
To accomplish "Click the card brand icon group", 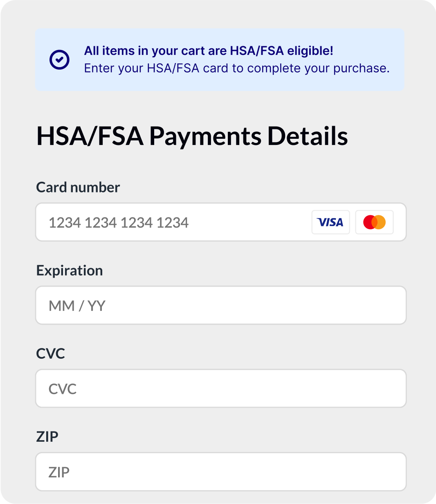I will coord(353,222).
